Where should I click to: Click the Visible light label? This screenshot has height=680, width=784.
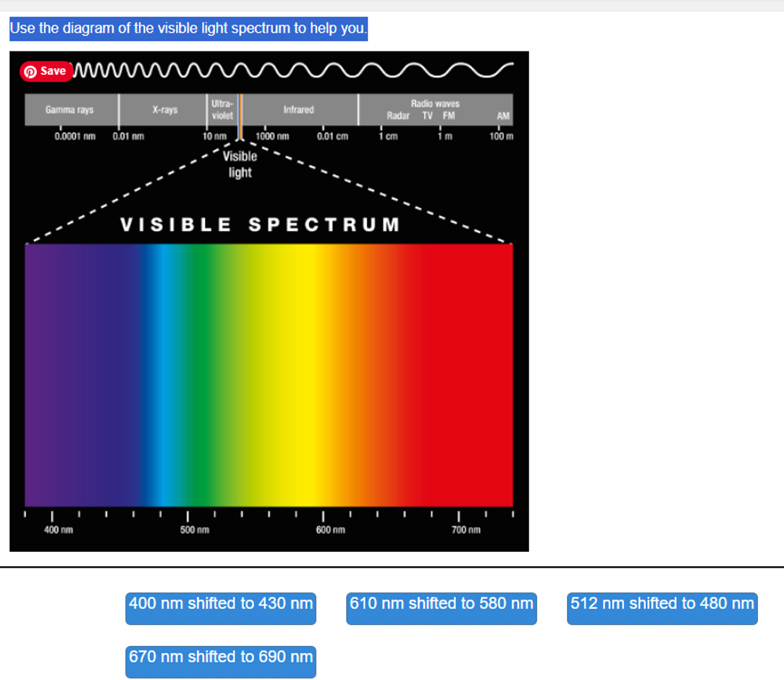[x=240, y=163]
